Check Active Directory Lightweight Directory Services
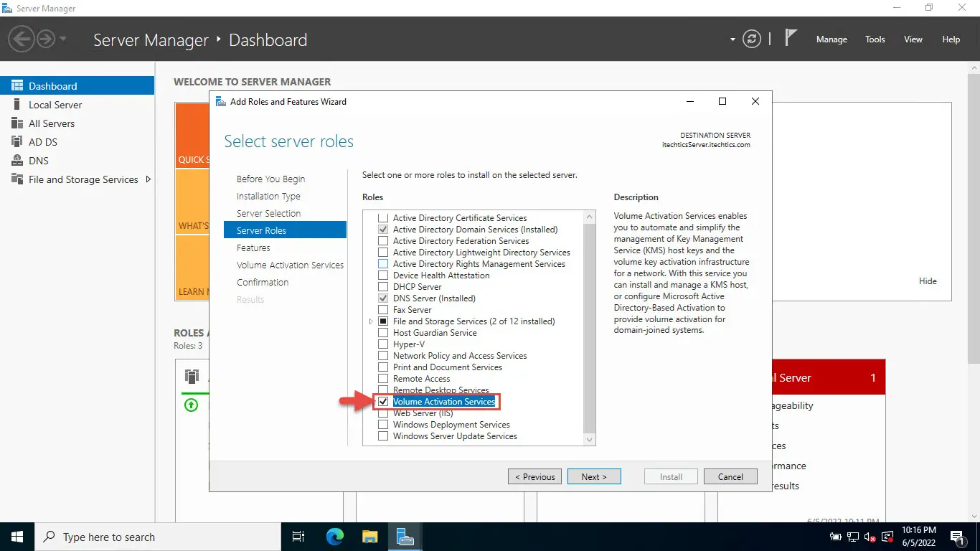The height and width of the screenshot is (551, 980). pyautogui.click(x=383, y=253)
